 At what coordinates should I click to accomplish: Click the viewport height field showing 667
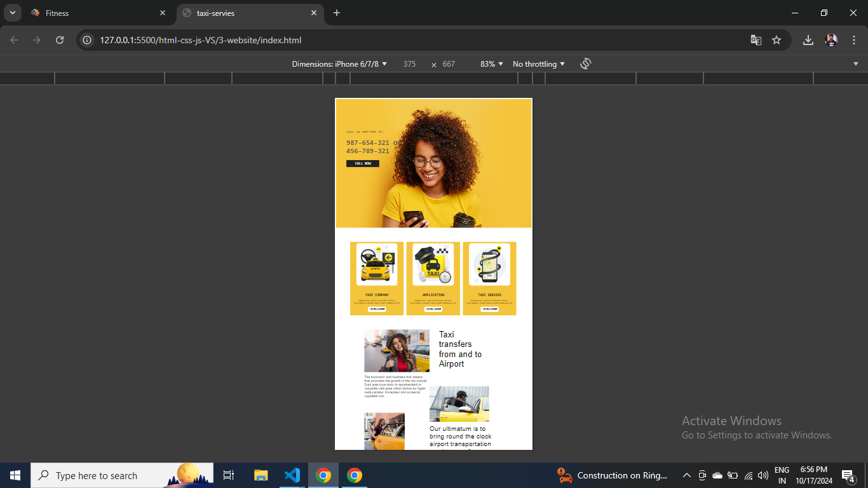449,64
